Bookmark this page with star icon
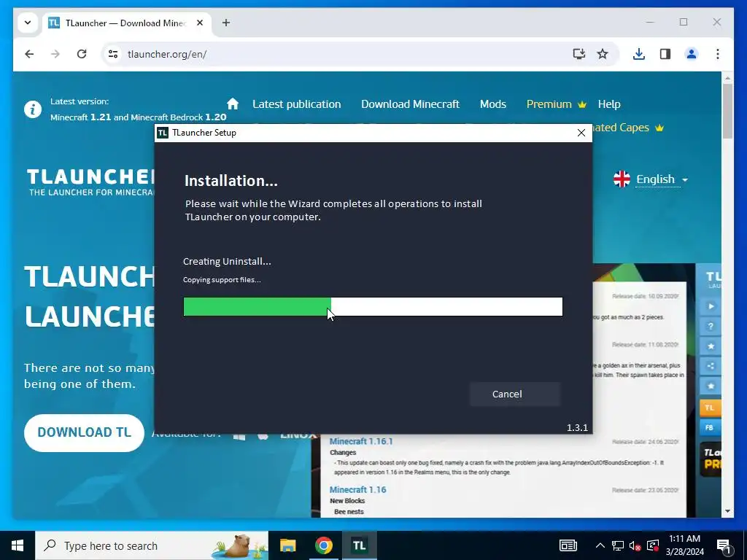This screenshot has width=747, height=560. click(603, 54)
